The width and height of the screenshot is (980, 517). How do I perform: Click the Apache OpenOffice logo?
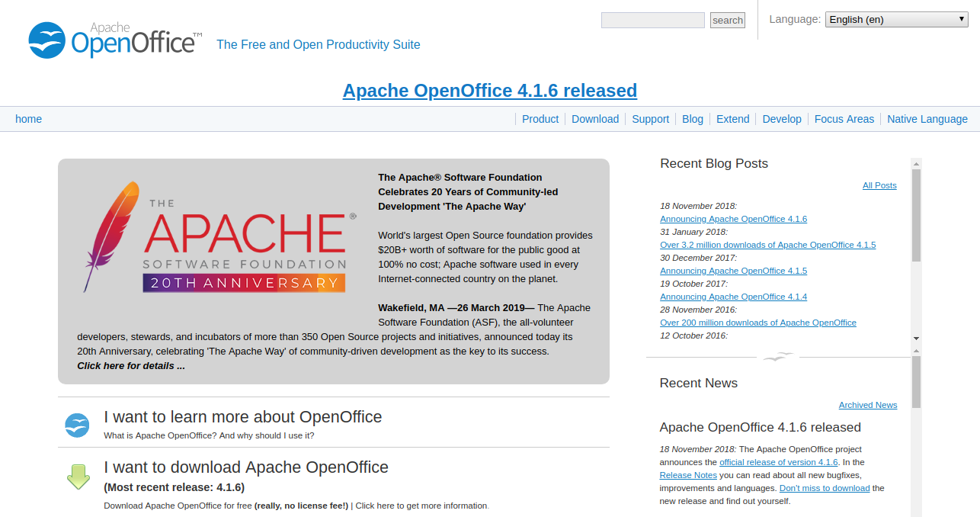[x=115, y=40]
